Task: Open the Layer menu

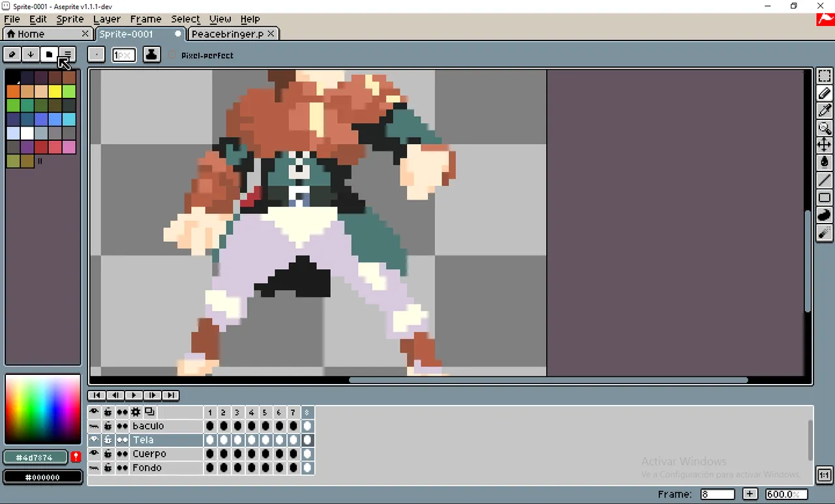Action: pyautogui.click(x=107, y=19)
